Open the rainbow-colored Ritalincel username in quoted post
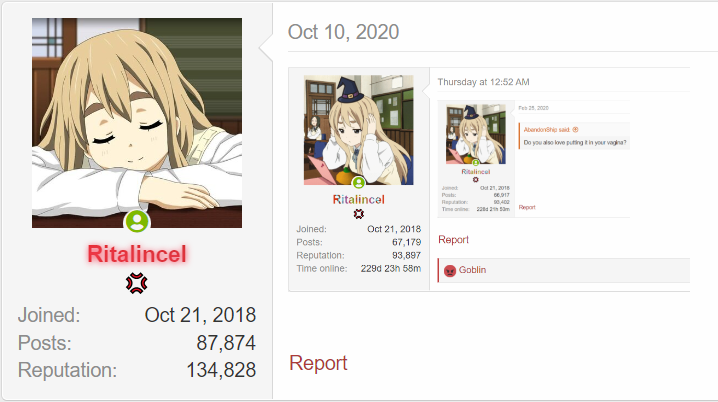Image resolution: width=718 pixels, height=402 pixels. [x=359, y=200]
